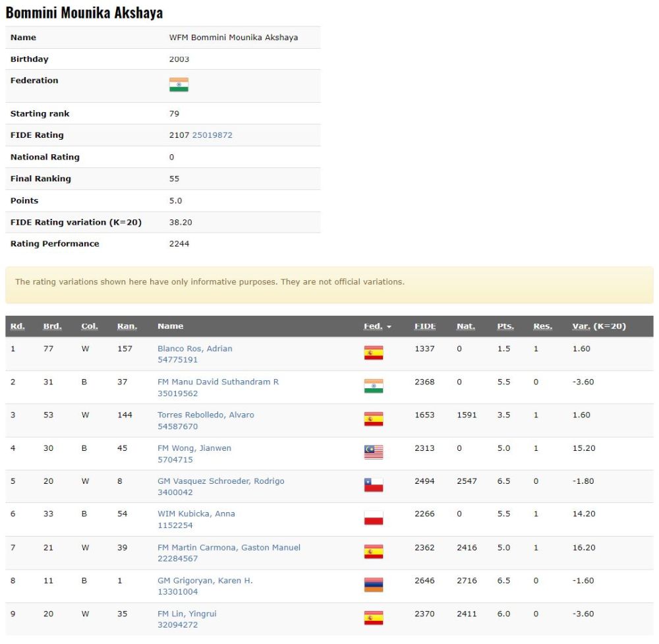The image size is (659, 644).
Task: Open player link Blanco Ros, Adrian
Action: tap(195, 349)
